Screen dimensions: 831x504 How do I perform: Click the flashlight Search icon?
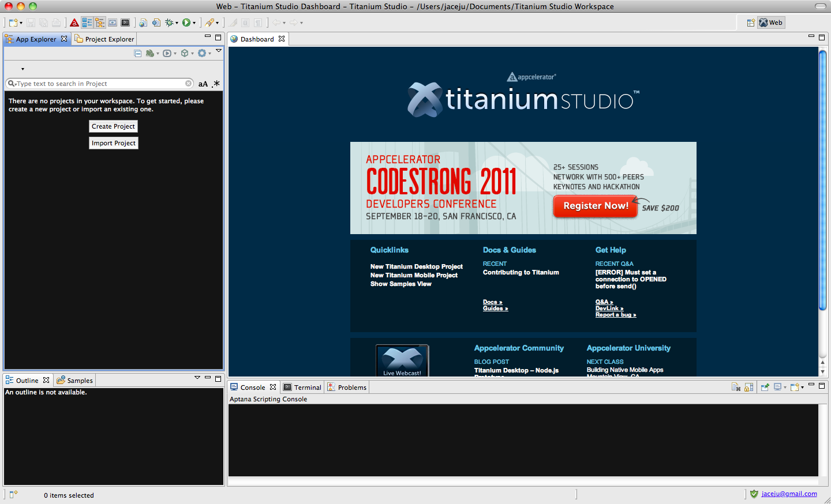[209, 22]
